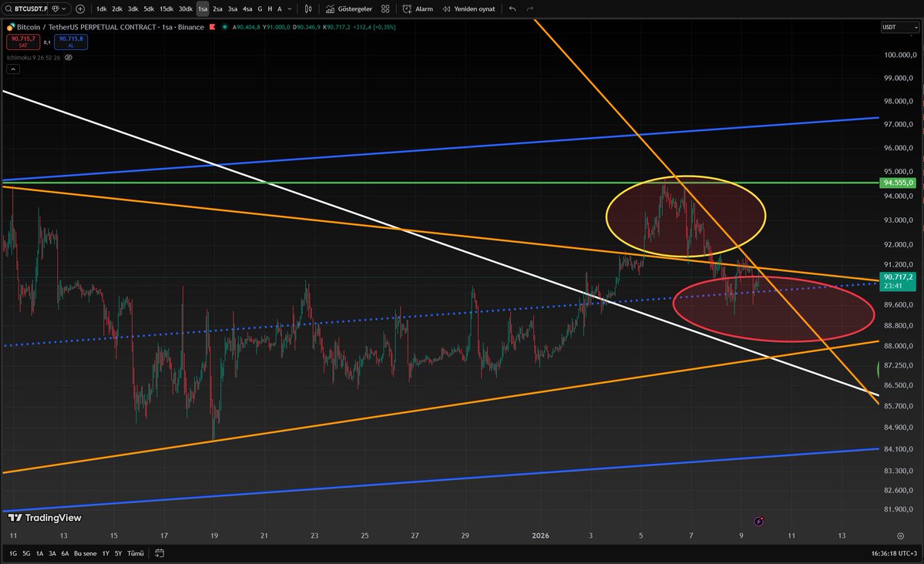Start Yeniden oynat bar replay
This screenshot has width=924, height=564.
pos(469,8)
